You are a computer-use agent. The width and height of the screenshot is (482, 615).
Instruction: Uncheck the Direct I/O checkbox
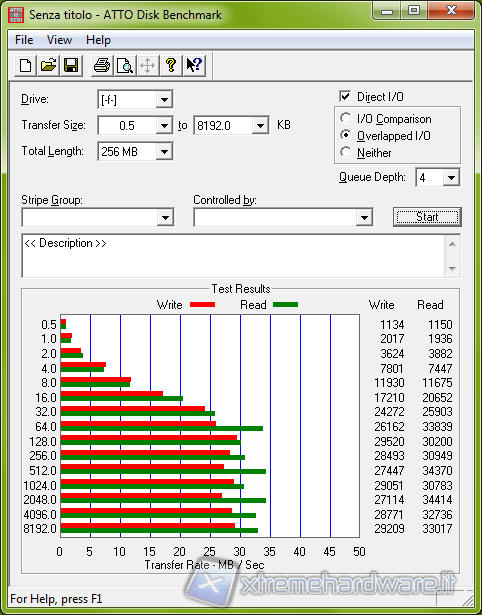[345, 96]
